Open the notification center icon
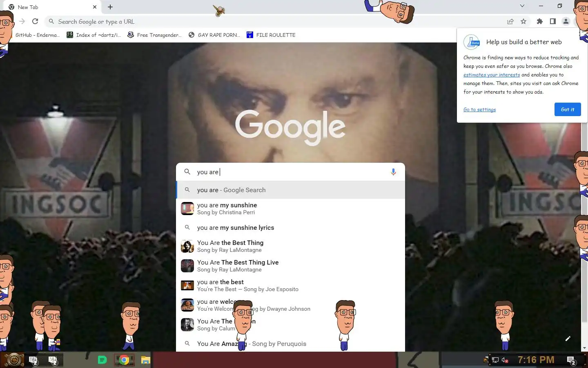This screenshot has height=368, width=588. (x=571, y=360)
